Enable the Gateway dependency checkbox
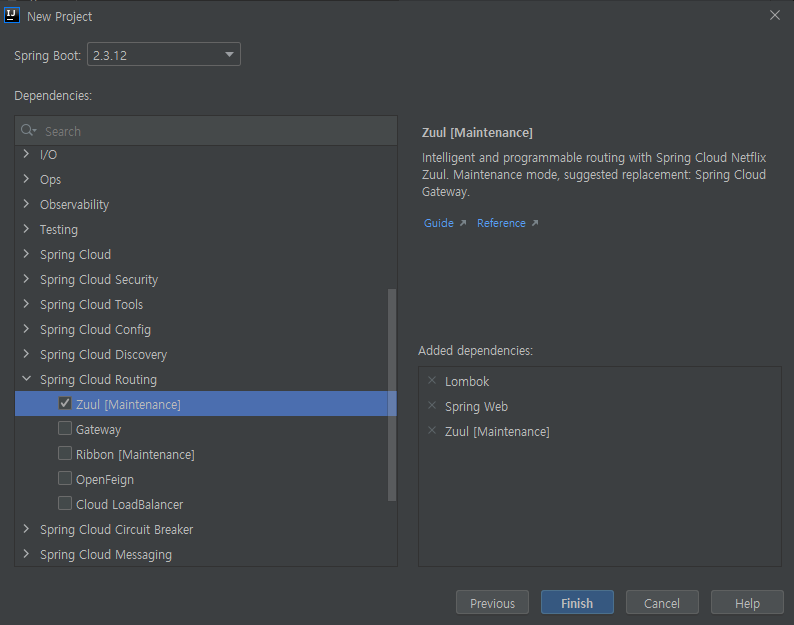Screen dimensions: 794x625 point(65,428)
